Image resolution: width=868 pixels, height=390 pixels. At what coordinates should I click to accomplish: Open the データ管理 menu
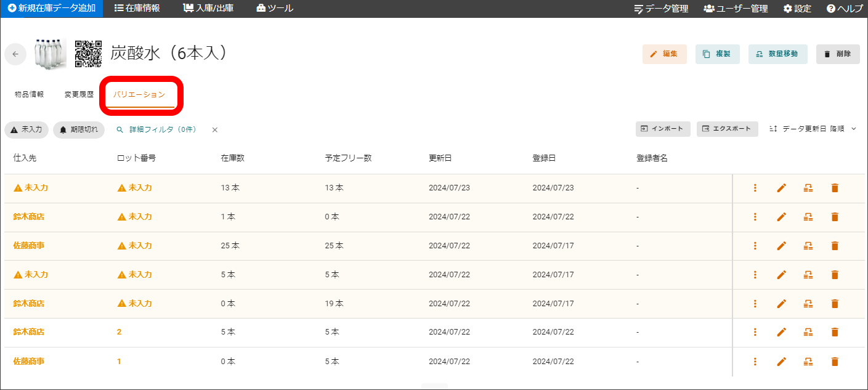662,9
